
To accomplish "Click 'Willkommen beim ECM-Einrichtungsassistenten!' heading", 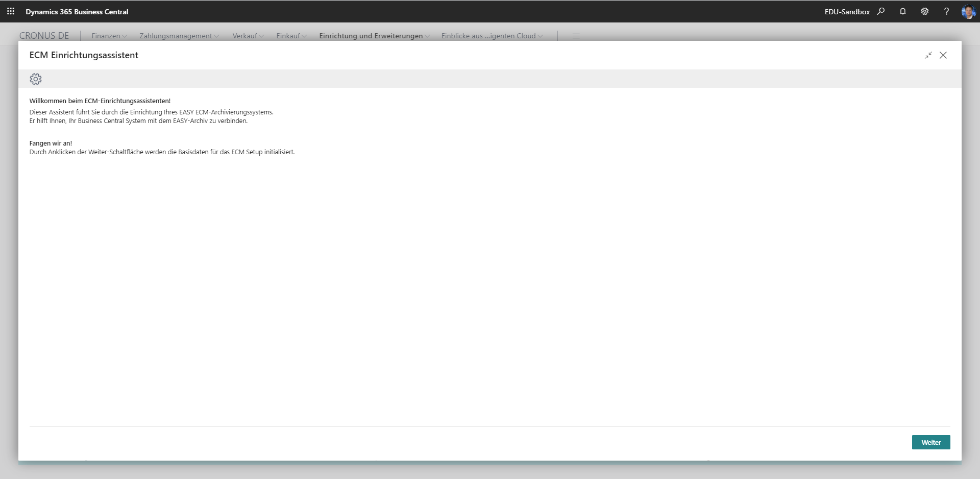I will (x=100, y=101).
